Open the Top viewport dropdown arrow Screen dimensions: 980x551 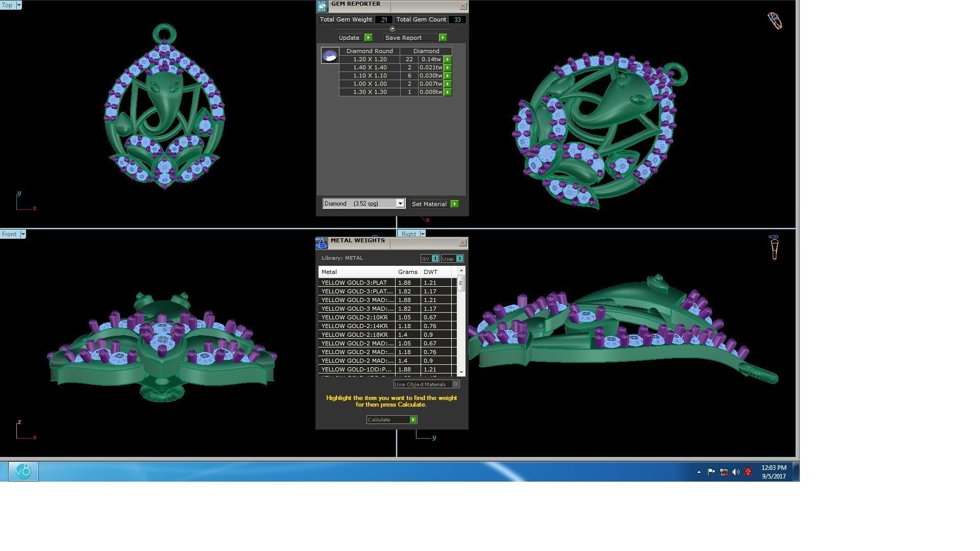(19, 5)
